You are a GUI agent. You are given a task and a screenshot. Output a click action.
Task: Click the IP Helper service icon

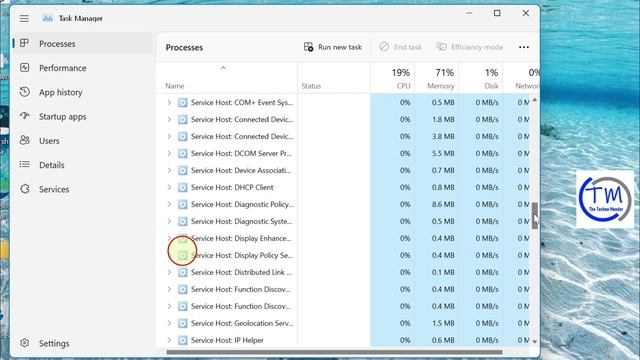point(182,340)
